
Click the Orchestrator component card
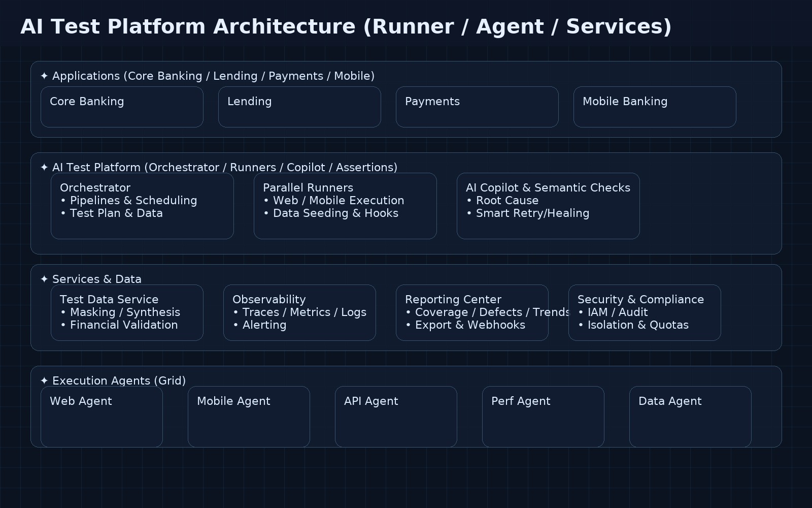[142, 205]
